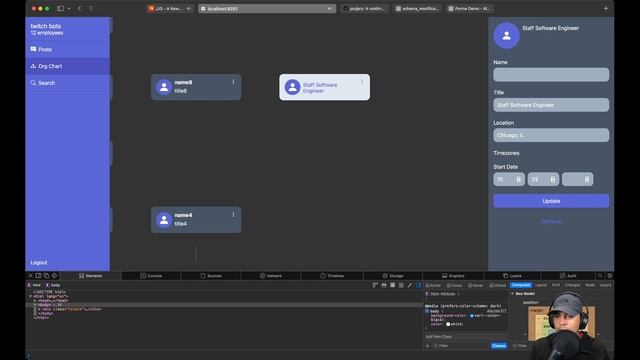Switch to the Network tab in devtools
The height and width of the screenshot is (360, 640).
(x=271, y=276)
